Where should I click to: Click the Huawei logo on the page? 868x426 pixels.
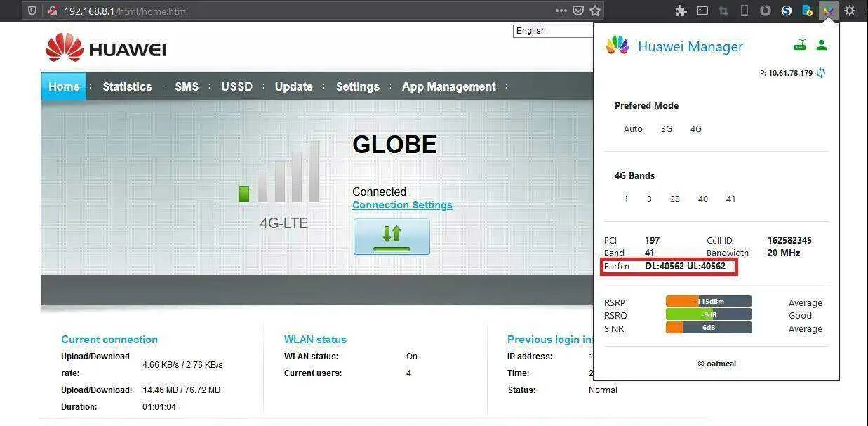[x=105, y=48]
